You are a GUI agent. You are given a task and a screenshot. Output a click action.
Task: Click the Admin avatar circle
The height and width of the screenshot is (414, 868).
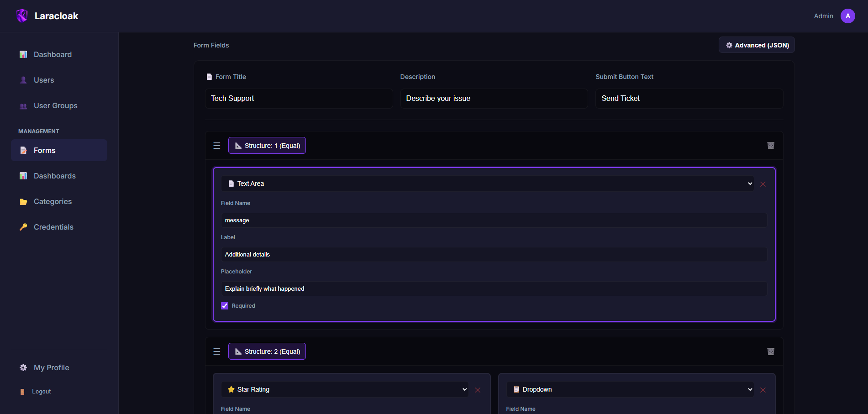tap(847, 16)
